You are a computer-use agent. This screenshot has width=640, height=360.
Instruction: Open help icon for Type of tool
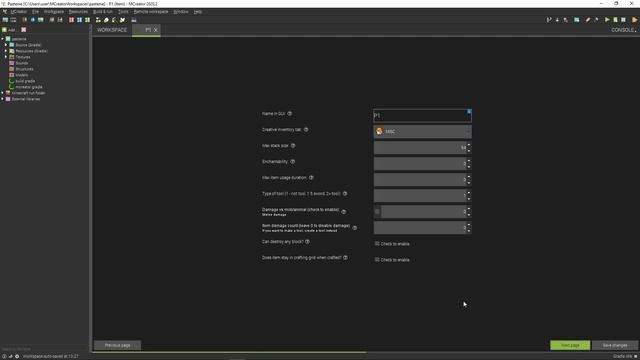[345, 193]
